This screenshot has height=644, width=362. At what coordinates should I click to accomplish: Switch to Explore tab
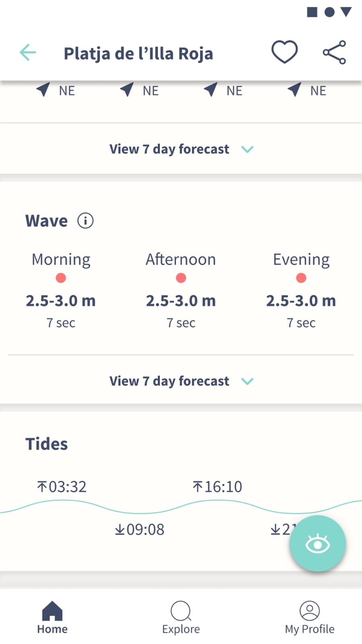pyautogui.click(x=181, y=618)
